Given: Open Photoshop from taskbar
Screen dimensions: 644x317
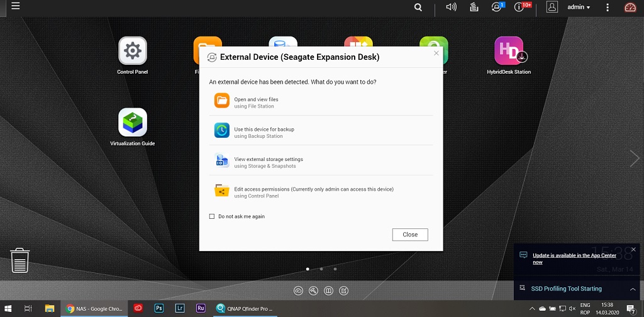Looking at the screenshot, I should pos(159,308).
